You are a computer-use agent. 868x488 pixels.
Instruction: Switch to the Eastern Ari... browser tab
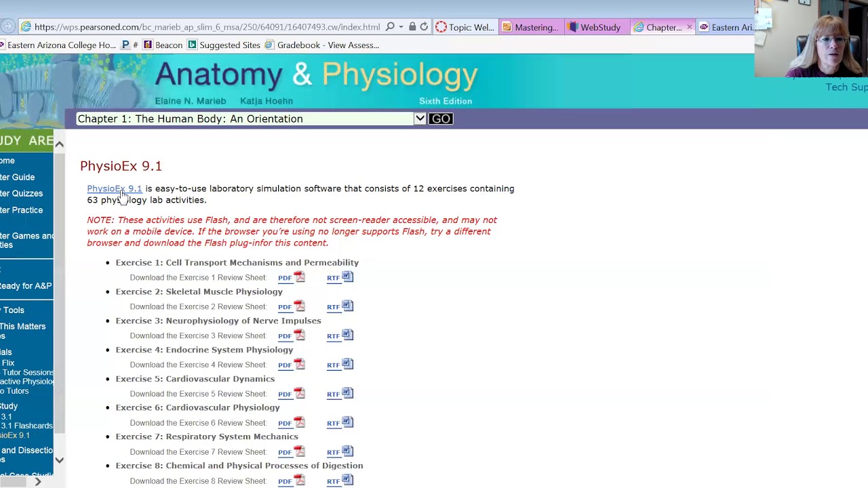727,27
